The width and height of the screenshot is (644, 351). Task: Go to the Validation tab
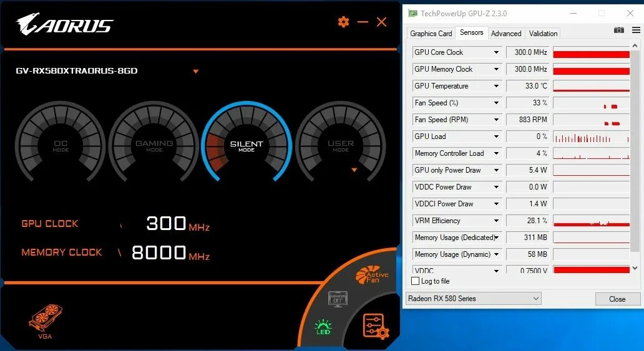click(x=543, y=34)
